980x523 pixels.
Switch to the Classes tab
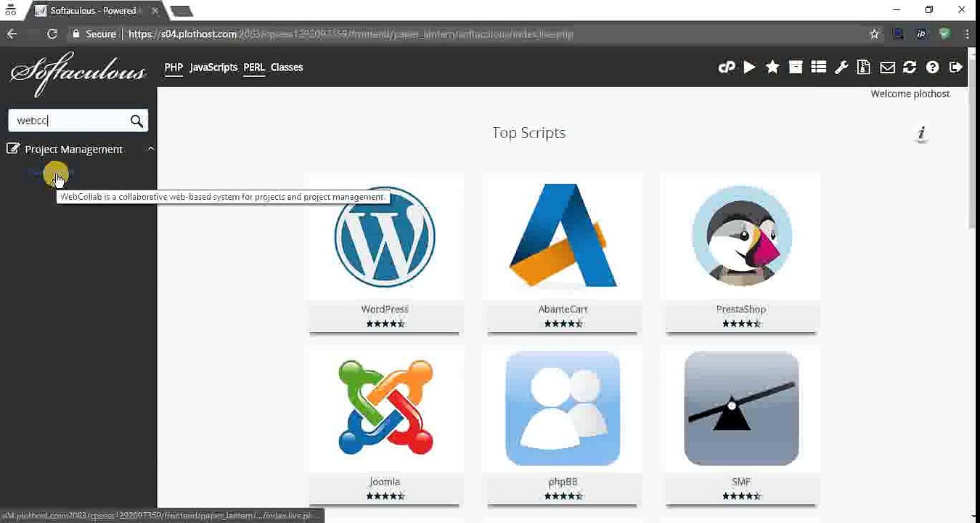point(287,67)
